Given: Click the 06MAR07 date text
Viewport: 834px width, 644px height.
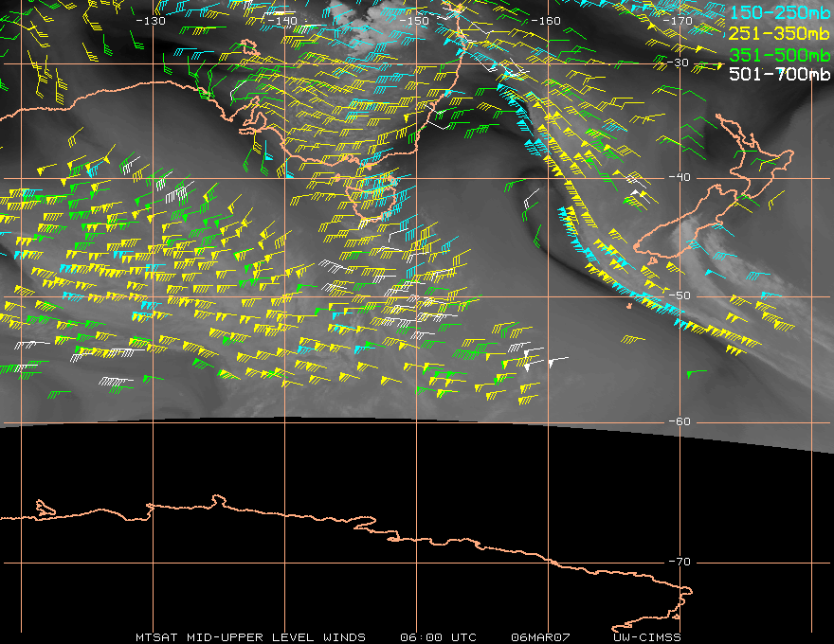Looking at the screenshot, I should click(540, 637).
